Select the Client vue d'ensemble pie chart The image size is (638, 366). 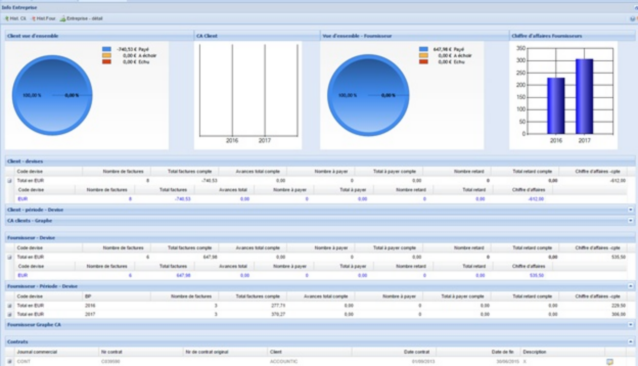click(x=52, y=96)
